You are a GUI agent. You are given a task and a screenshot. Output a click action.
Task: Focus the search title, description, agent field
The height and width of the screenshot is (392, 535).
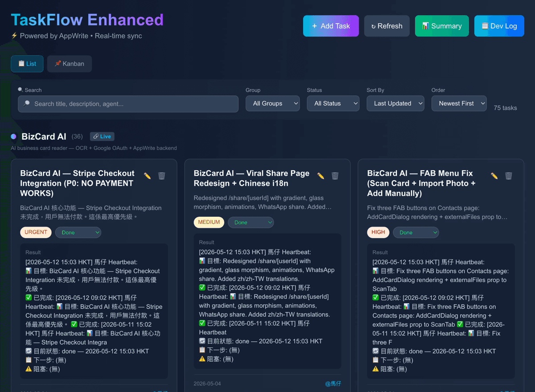click(x=128, y=103)
